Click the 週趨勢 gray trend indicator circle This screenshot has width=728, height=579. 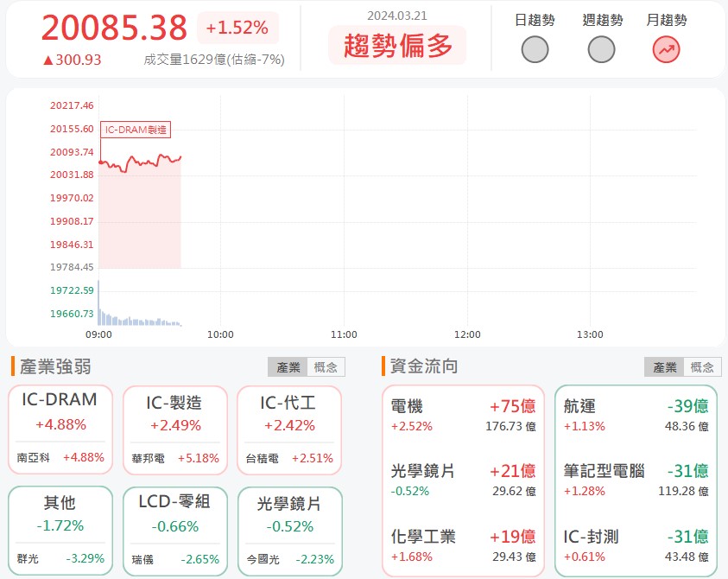point(601,50)
